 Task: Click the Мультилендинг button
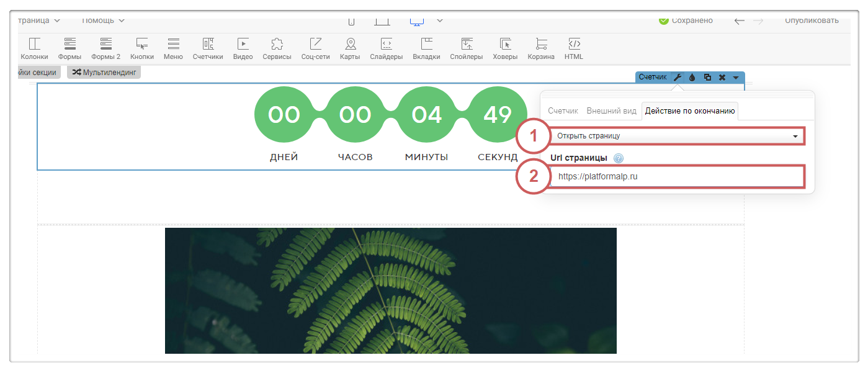click(104, 73)
